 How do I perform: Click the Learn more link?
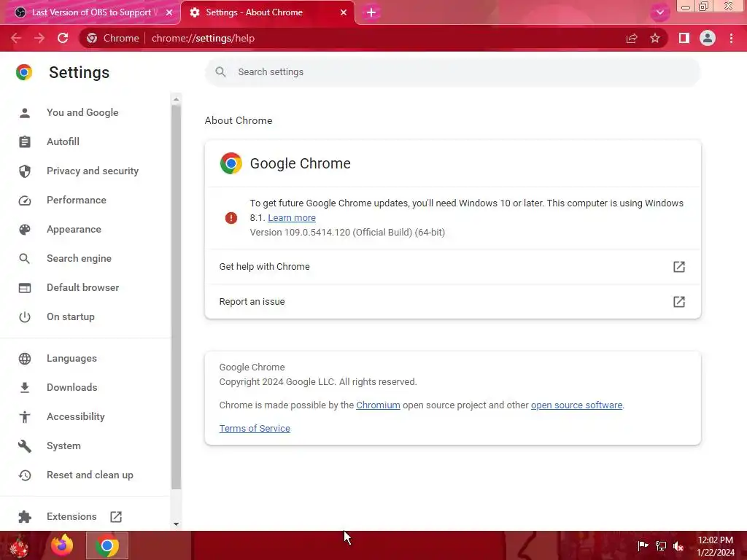point(292,217)
